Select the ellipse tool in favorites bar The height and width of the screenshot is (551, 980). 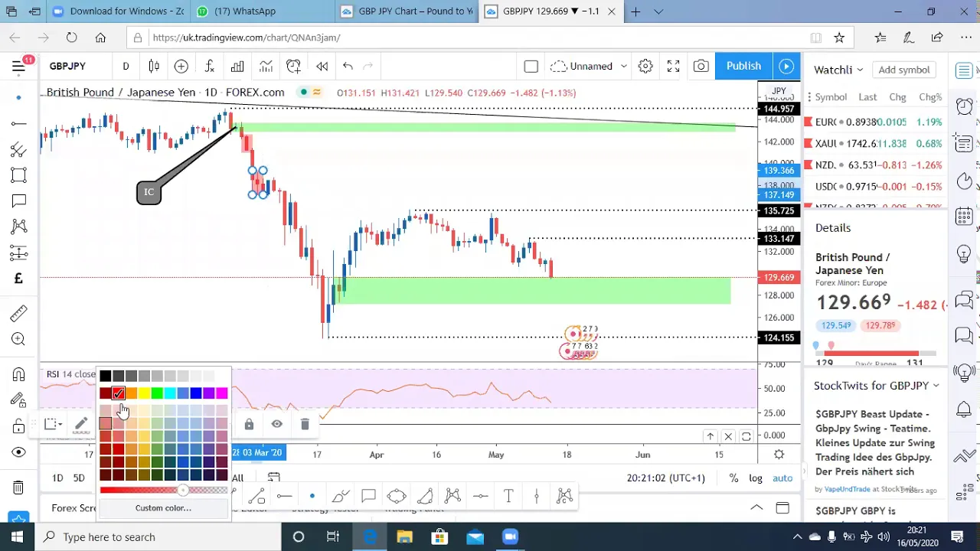coord(397,497)
